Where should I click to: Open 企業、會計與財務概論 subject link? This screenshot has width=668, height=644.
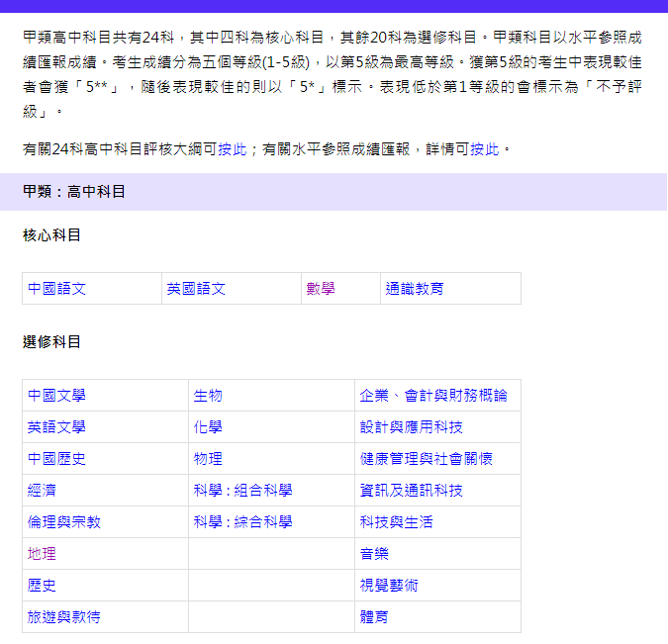tap(433, 396)
